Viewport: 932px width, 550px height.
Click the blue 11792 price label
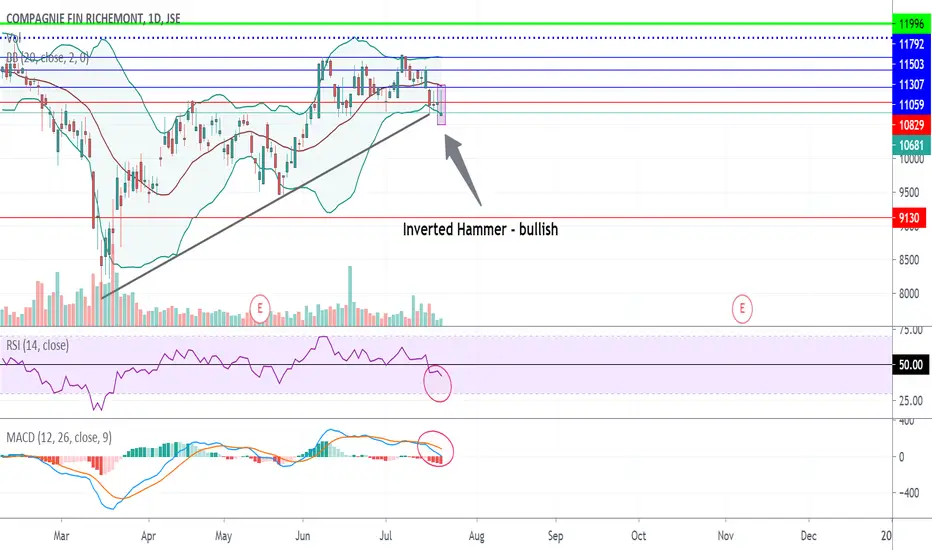pyautogui.click(x=911, y=44)
